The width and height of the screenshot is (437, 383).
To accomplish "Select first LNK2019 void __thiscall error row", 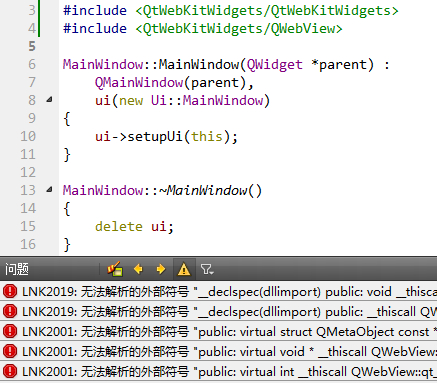I will pos(218,292).
